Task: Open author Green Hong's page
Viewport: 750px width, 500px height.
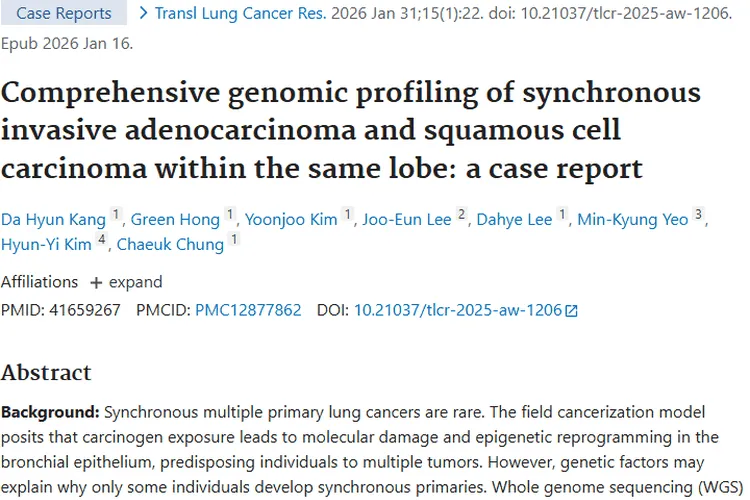Action: (177, 219)
